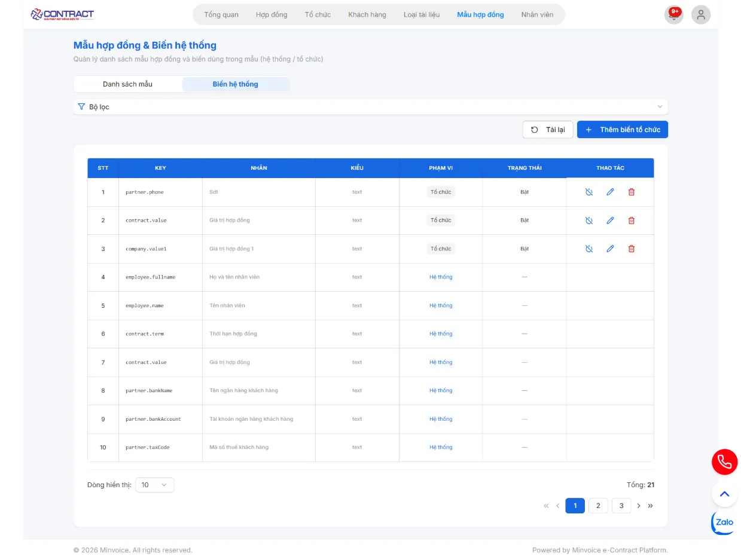Open the user profile avatar icon
Screen dimensions: 741x560
pyautogui.click(x=700, y=15)
